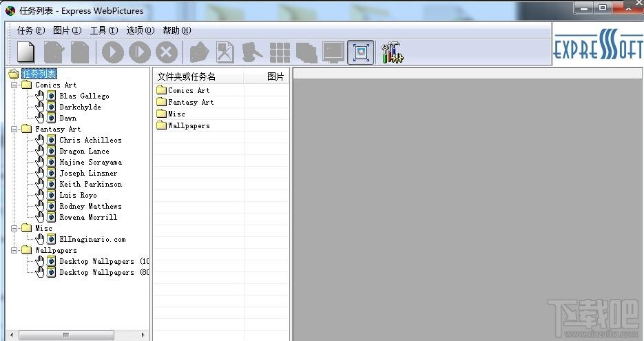644x341 pixels.
Task: Click the circled X stop toolbar icon
Action: (x=167, y=52)
